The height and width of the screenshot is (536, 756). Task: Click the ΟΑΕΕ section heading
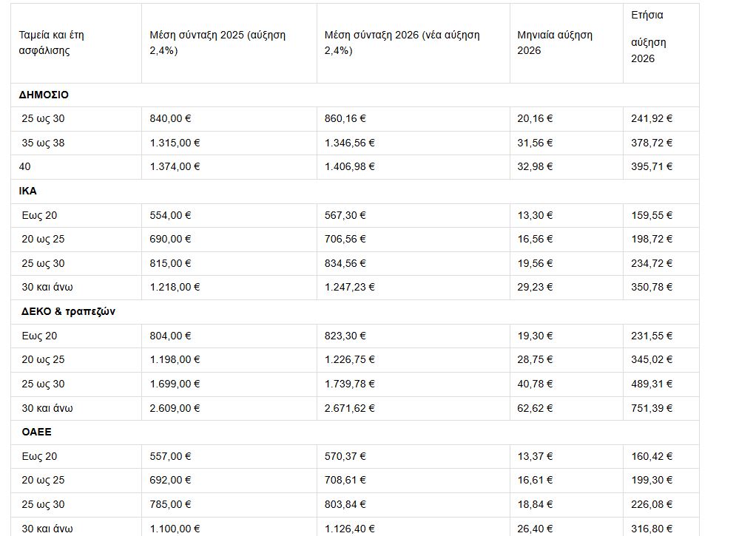pyautogui.click(x=36, y=432)
